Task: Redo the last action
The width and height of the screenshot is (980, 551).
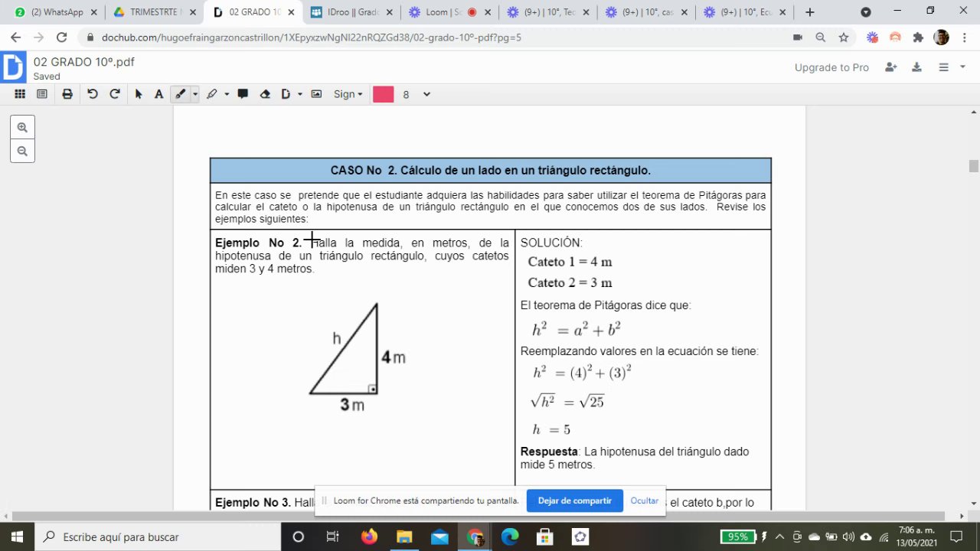Action: click(115, 94)
